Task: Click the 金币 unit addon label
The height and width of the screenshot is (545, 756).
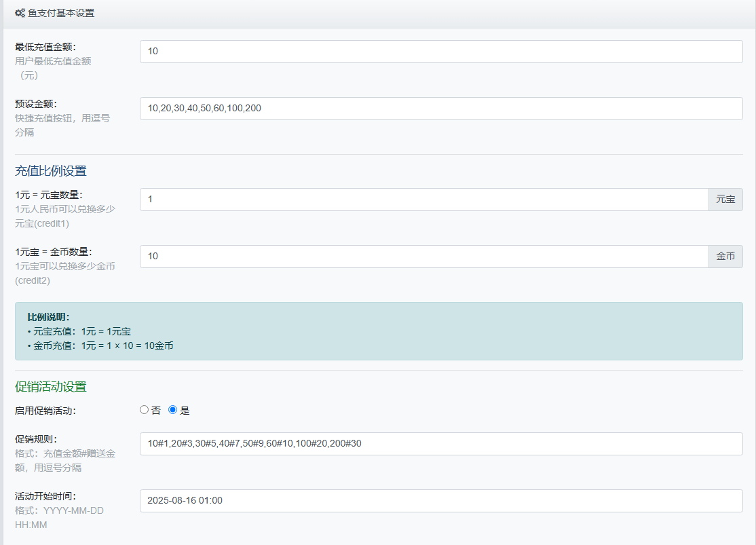Action: [725, 257]
